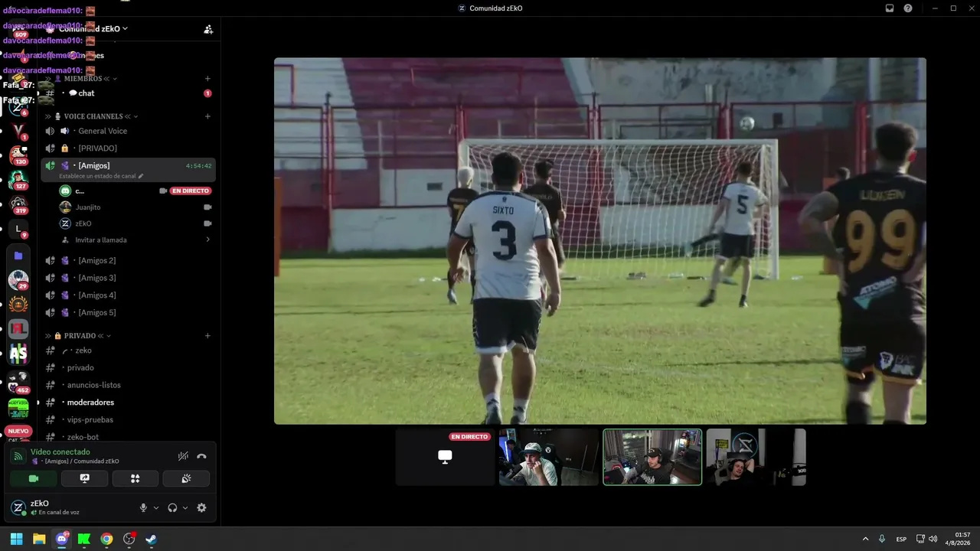Open the invite members icon beside server name

pyautogui.click(x=208, y=29)
